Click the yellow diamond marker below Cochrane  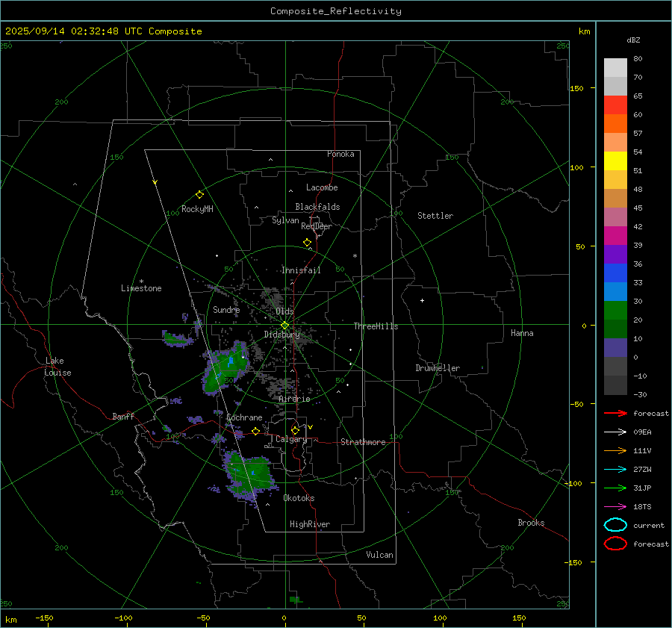tap(256, 431)
